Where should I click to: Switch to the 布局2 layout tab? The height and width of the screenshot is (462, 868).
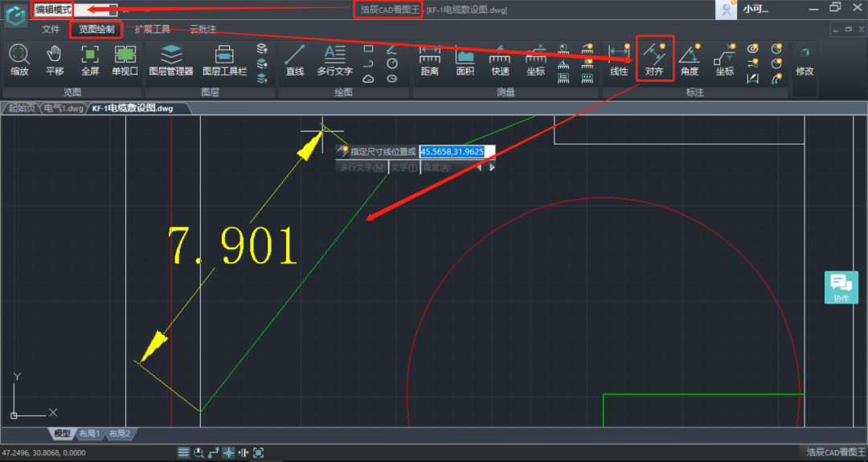coord(119,433)
